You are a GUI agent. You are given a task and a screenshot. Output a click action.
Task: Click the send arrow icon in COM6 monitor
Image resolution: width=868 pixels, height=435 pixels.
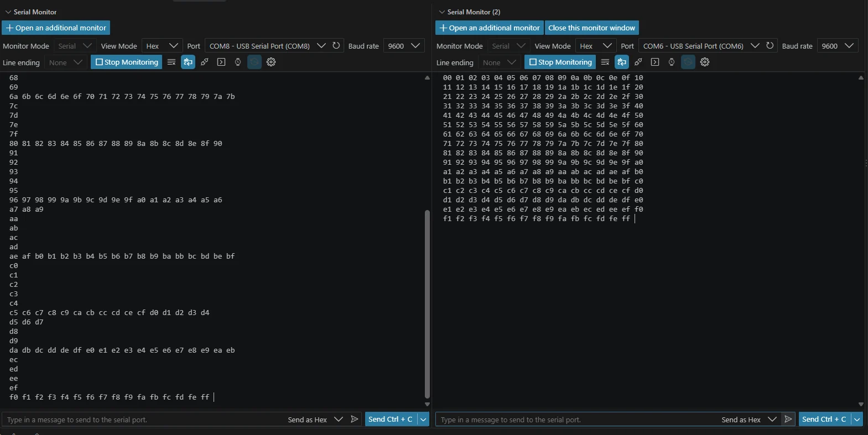(788, 420)
